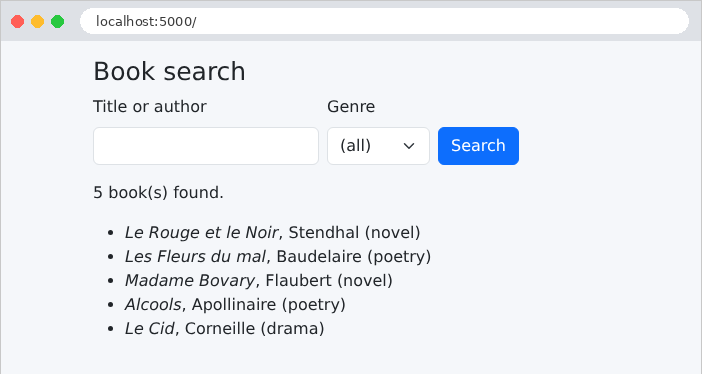This screenshot has height=374, width=702.
Task: Select the Le Cid list item
Action: 225,328
